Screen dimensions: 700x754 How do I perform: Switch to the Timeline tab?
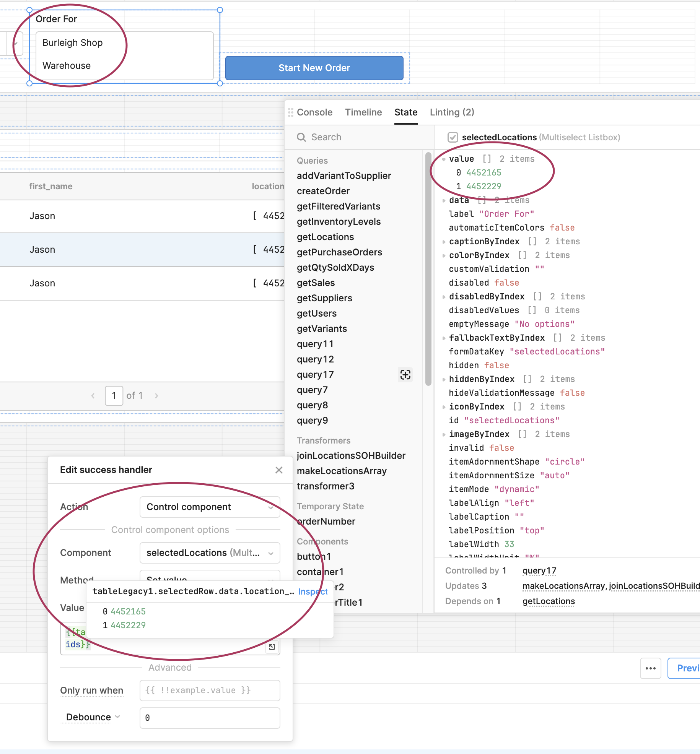363,112
